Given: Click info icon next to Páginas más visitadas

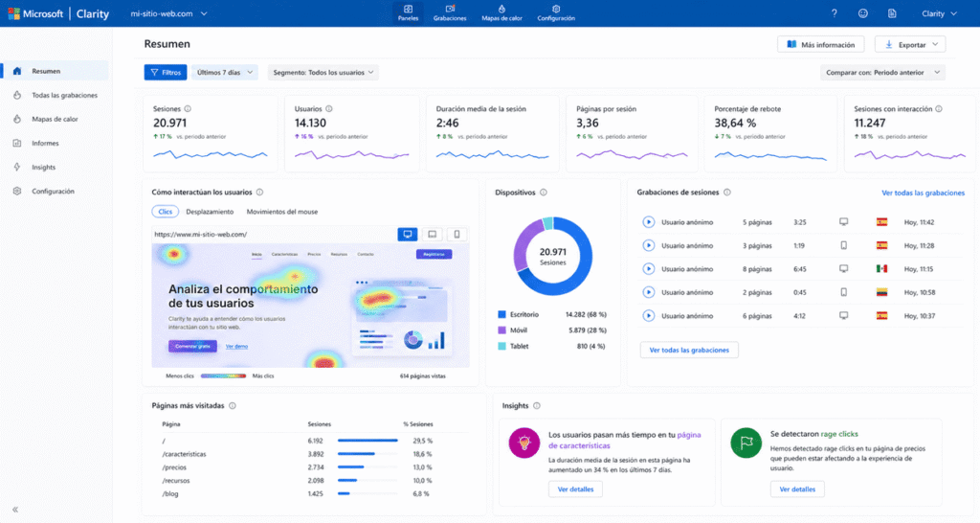Looking at the screenshot, I should point(232,406).
